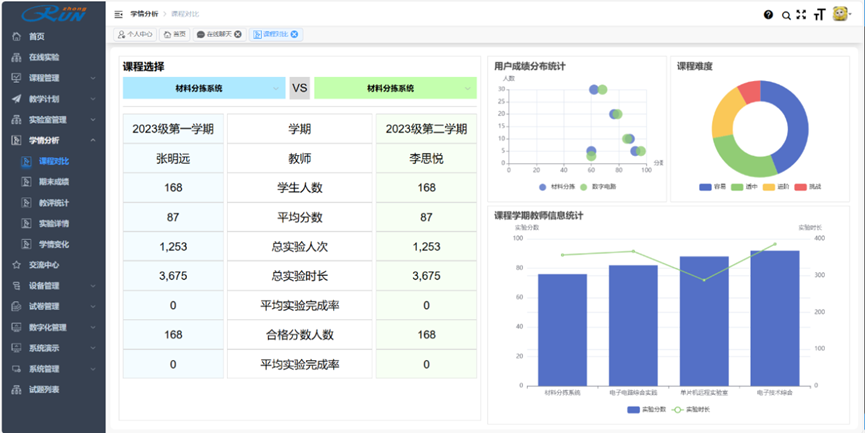Click the 材料分拣系统 bar in the chart

(562, 328)
